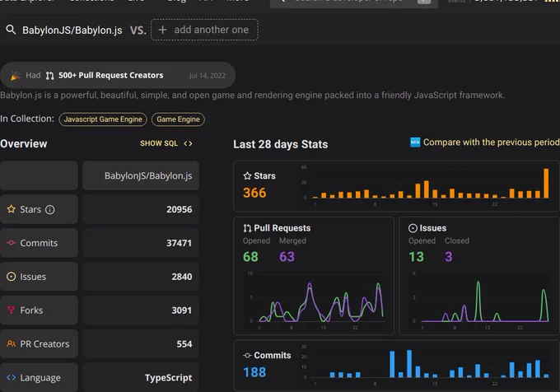Open the Javascript Game Engine collection tag
Viewport: 560px width, 392px height.
coord(103,119)
